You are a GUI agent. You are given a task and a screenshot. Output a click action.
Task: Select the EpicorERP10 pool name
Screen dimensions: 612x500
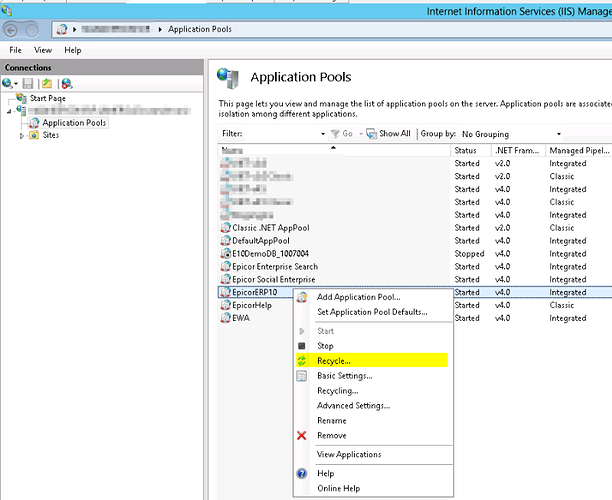254,292
